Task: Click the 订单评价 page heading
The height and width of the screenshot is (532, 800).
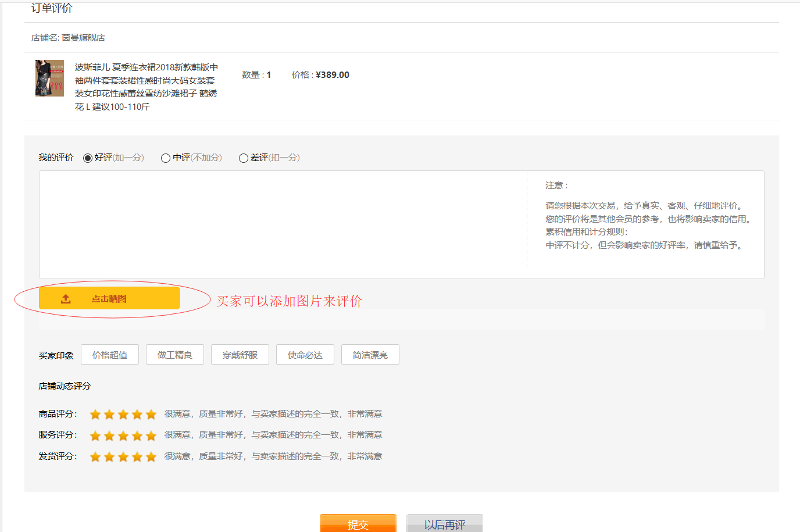Action: point(52,8)
